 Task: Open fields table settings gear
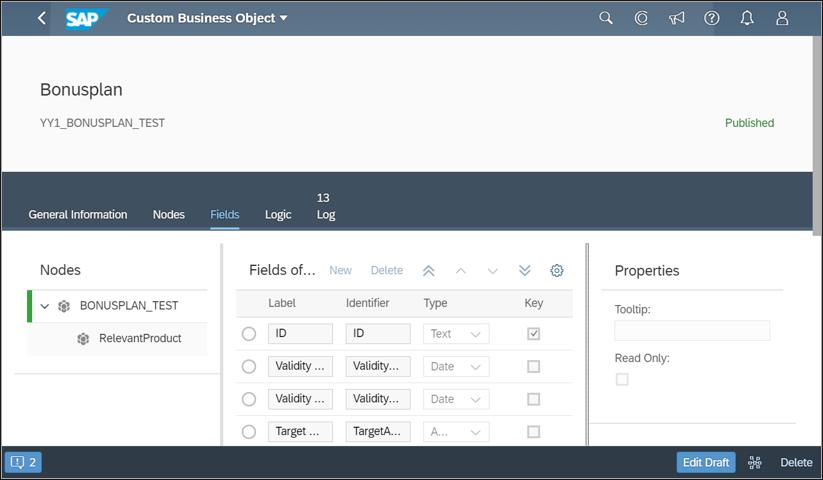[x=557, y=270]
